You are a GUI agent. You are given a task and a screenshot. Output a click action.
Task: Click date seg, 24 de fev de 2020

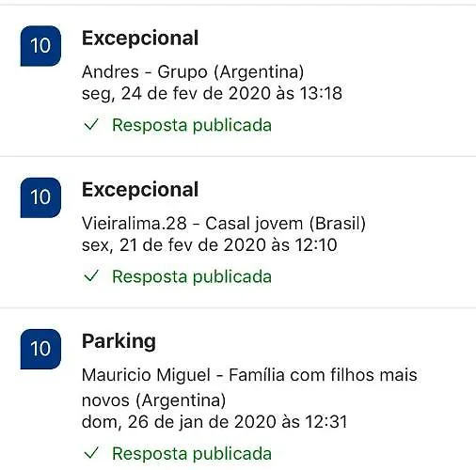click(x=176, y=93)
